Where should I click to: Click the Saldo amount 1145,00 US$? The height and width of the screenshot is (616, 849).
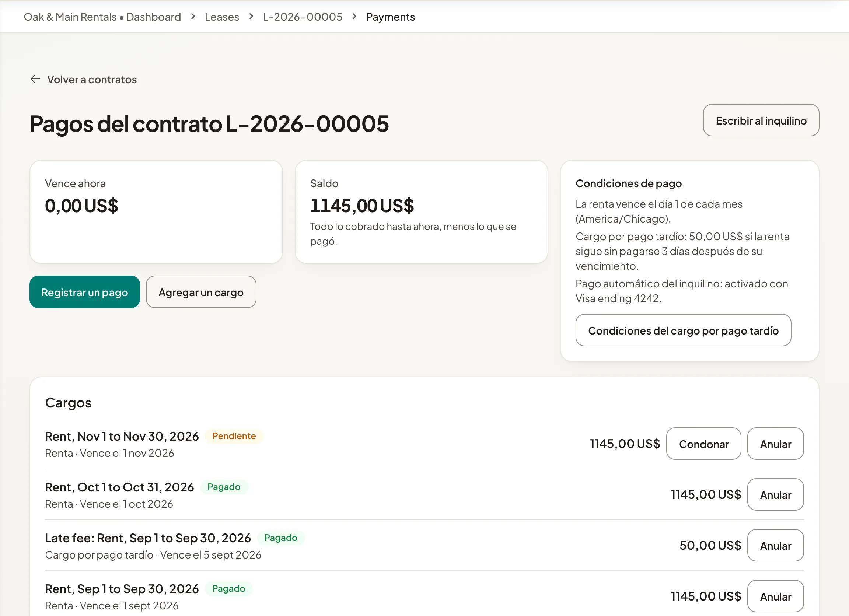pyautogui.click(x=362, y=206)
